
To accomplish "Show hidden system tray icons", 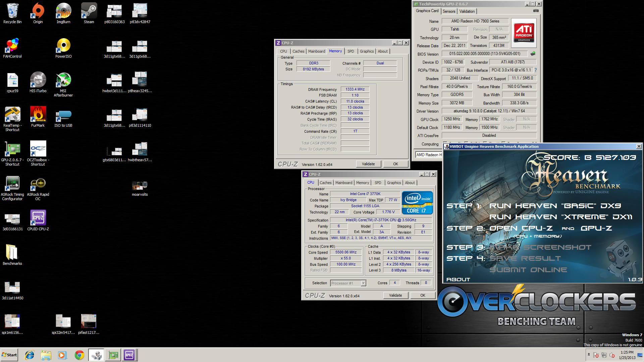I will tap(589, 355).
